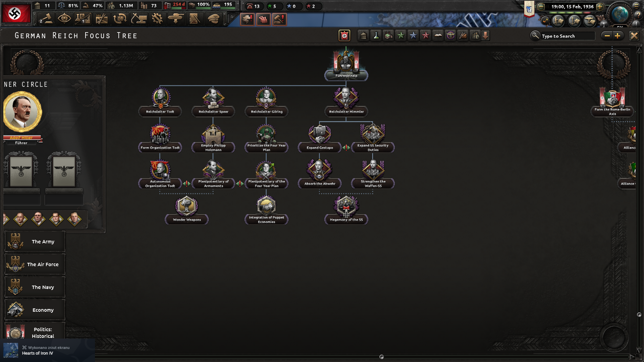Open the Intelligence eye icon

pyautogui.click(x=64, y=19)
